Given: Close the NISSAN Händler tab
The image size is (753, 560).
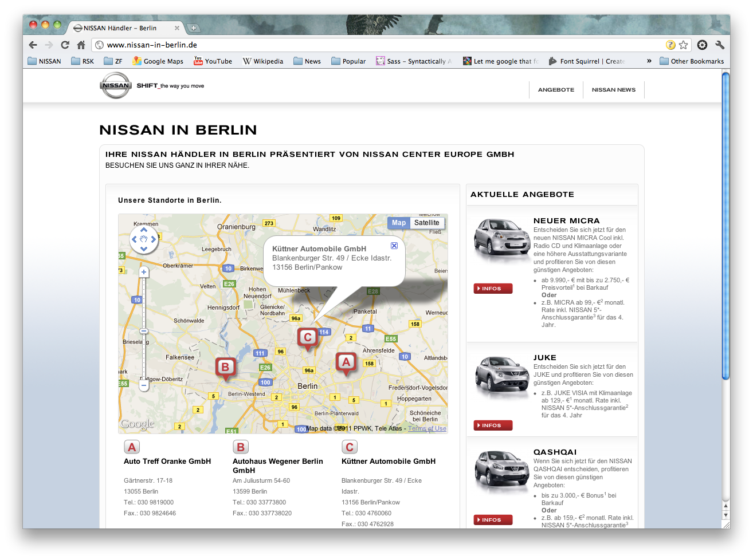Looking at the screenshot, I should pos(177,27).
